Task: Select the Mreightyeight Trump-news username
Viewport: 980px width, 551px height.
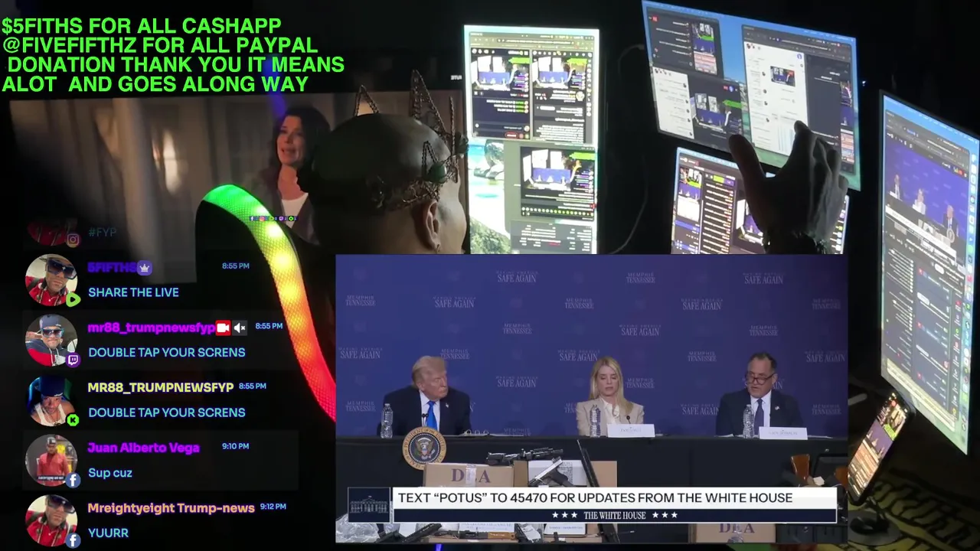Action: [x=171, y=508]
